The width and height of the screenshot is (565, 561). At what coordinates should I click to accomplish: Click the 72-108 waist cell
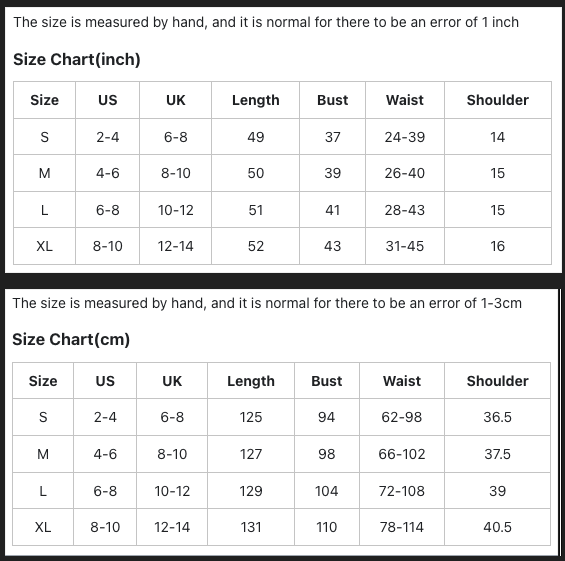pyautogui.click(x=402, y=491)
